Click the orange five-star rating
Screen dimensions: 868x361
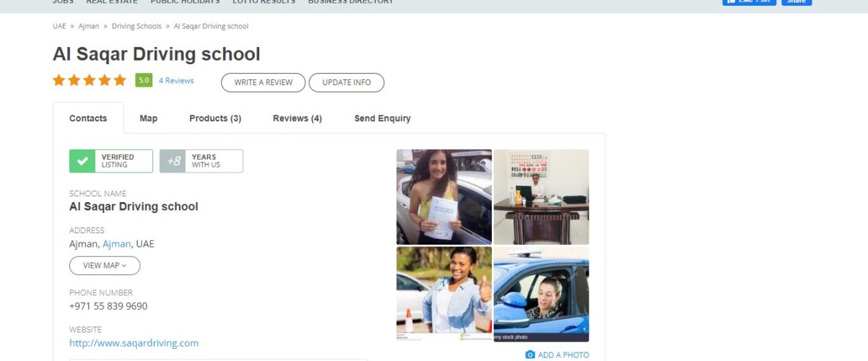pos(90,80)
